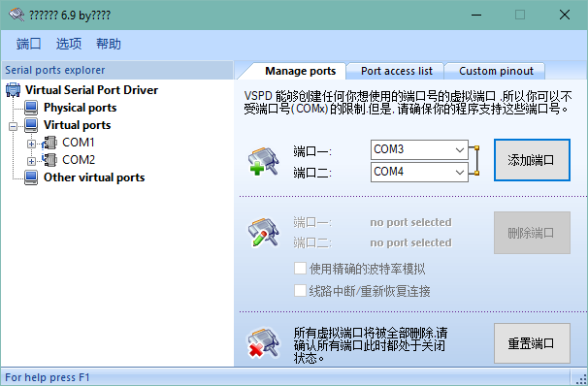
Task: Click the delete-all connector icon with red X
Action: (264, 342)
